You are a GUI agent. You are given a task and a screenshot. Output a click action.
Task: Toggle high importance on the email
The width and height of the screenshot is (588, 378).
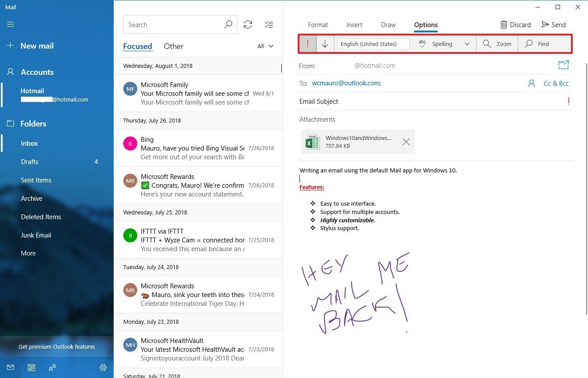pos(308,44)
